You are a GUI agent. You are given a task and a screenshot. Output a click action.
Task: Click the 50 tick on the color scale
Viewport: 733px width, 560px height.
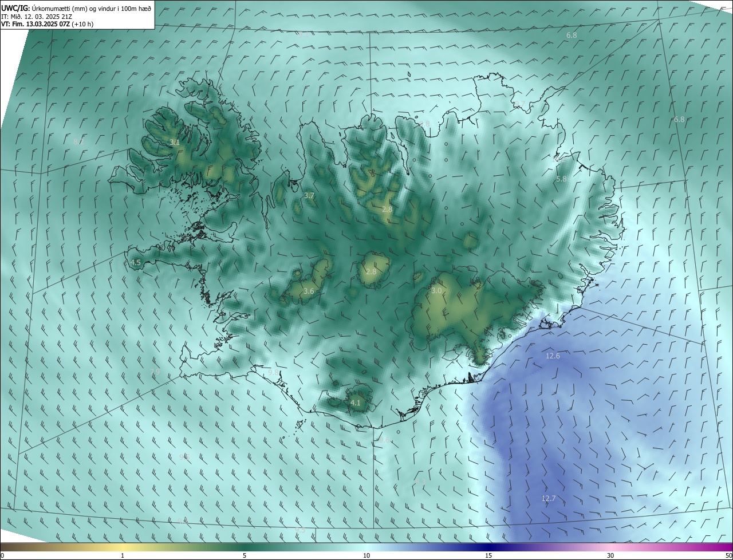(x=728, y=555)
